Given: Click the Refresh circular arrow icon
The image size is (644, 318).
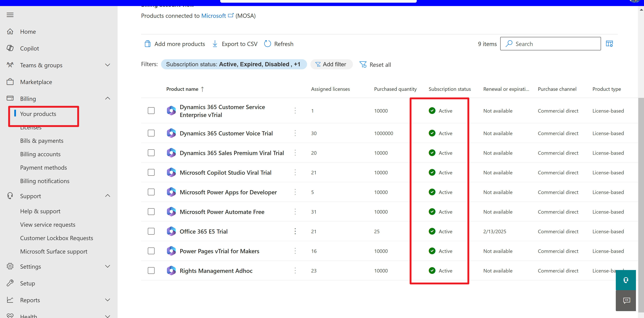Looking at the screenshot, I should click(268, 44).
